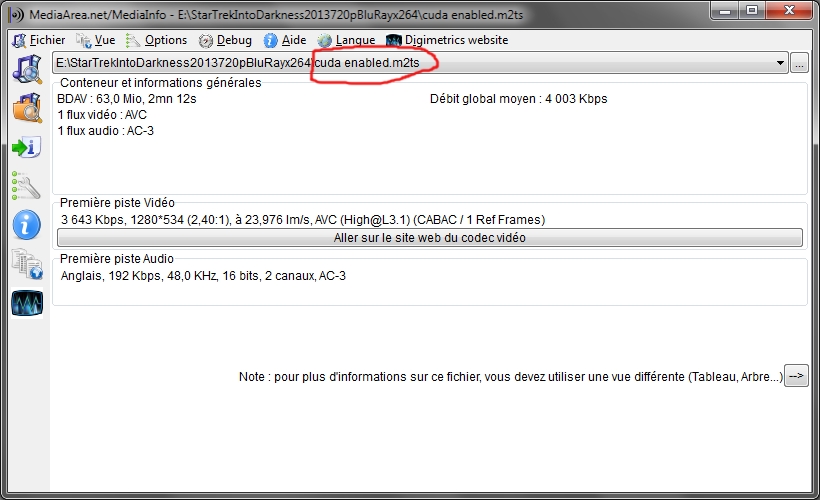The height and width of the screenshot is (500, 820).
Task: Click 'Première piste Vidéo' heading
Action: [117, 202]
